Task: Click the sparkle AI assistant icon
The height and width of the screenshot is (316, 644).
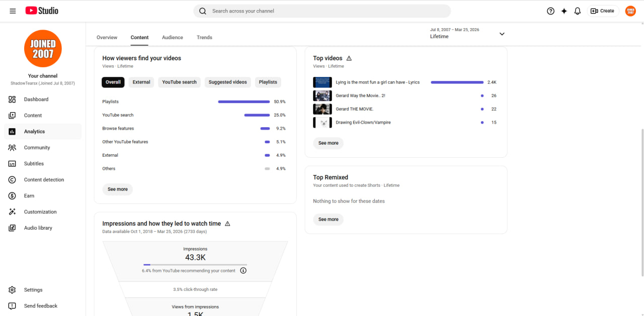Action: 564,11
